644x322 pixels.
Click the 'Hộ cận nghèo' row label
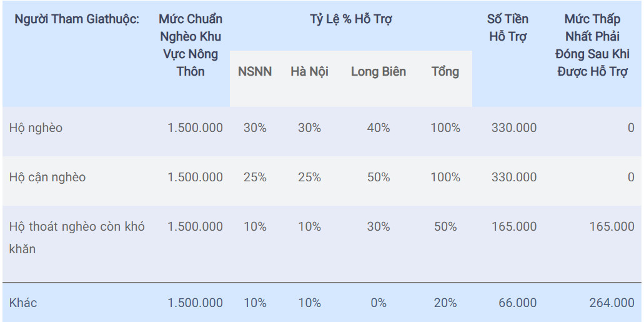(x=47, y=177)
